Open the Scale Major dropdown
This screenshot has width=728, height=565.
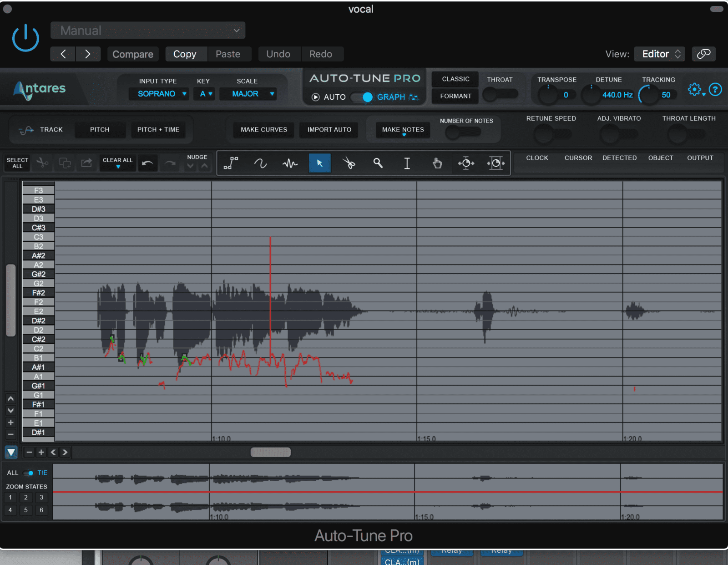(x=248, y=94)
